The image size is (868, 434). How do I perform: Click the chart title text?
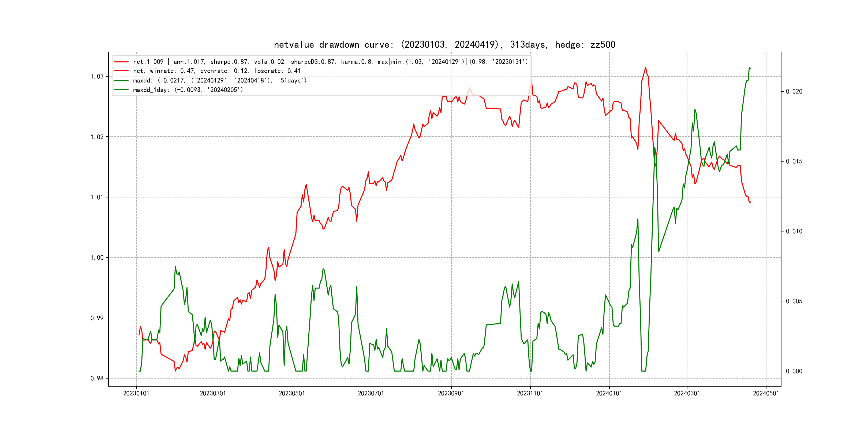(x=444, y=44)
